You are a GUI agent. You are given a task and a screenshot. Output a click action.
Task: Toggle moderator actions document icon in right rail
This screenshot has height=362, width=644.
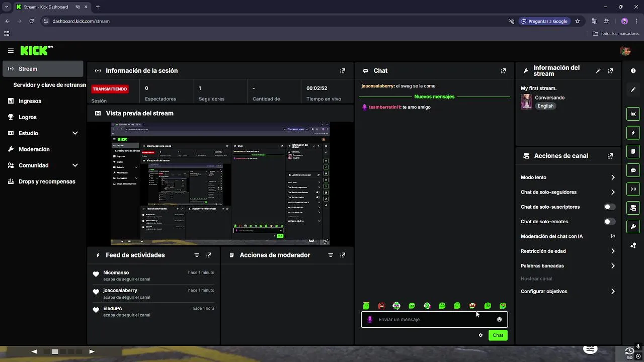633,151
